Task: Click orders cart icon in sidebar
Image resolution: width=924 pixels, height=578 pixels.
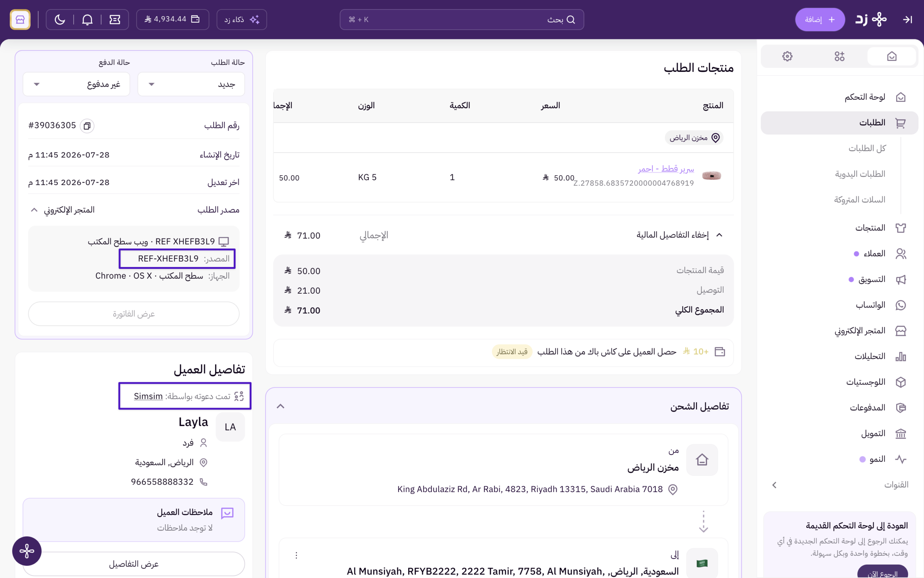Action: point(901,123)
